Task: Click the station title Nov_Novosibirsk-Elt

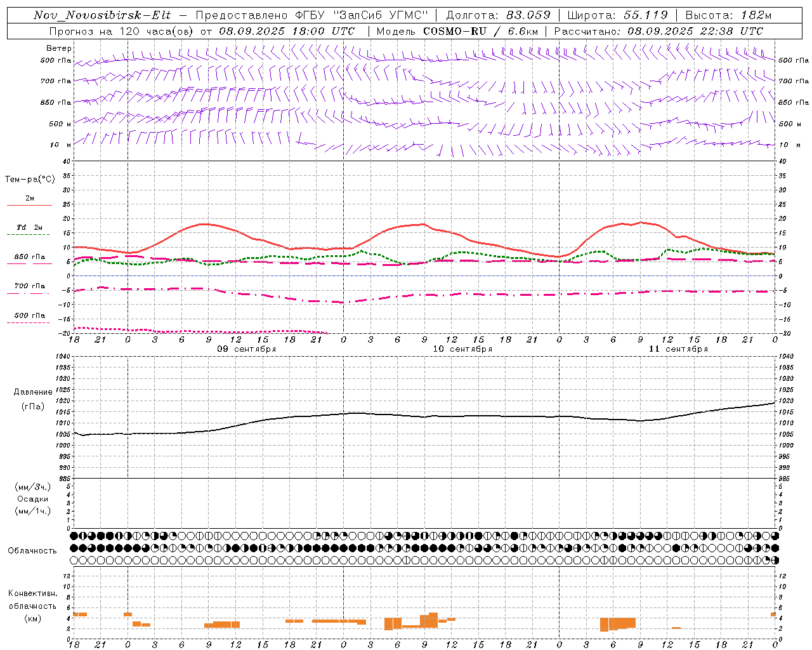Action: pyautogui.click(x=102, y=15)
